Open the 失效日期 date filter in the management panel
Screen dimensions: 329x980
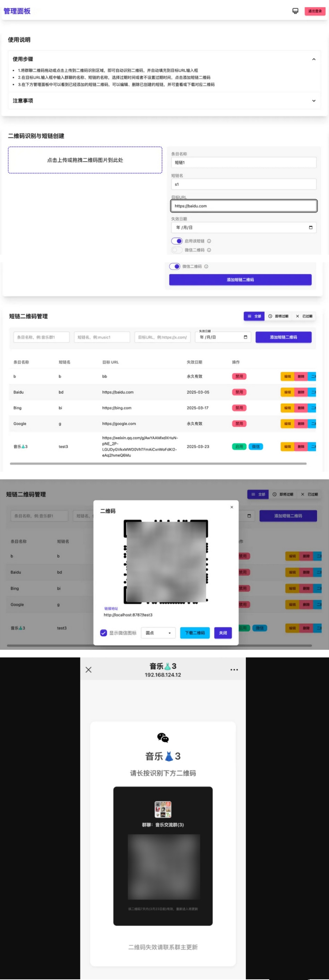(x=223, y=337)
